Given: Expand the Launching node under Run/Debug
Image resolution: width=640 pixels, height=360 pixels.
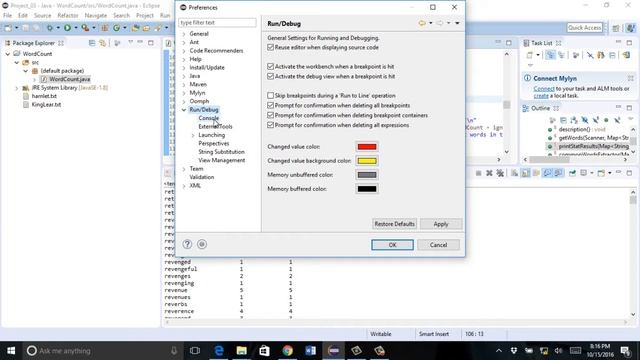Looking at the screenshot, I should click(193, 135).
